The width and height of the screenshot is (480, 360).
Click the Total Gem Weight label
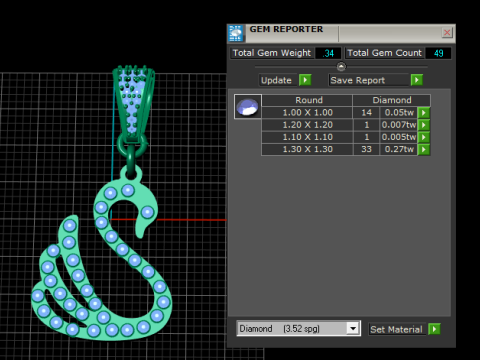[272, 53]
